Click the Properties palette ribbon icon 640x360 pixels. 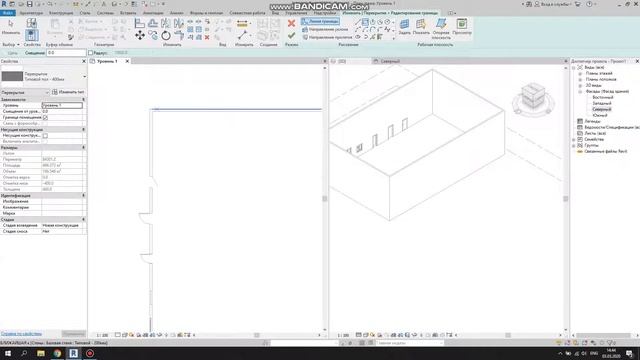(x=31, y=35)
